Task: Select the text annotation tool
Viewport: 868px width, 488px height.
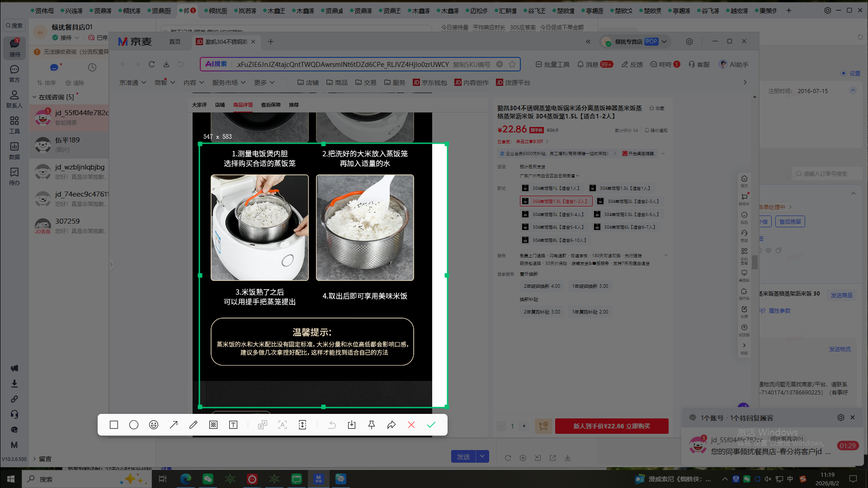Action: click(x=233, y=425)
